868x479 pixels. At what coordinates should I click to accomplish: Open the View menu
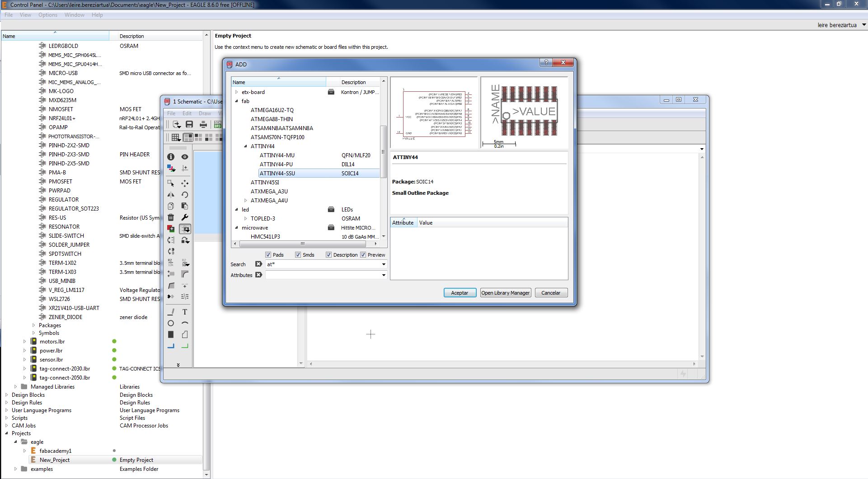pyautogui.click(x=25, y=15)
